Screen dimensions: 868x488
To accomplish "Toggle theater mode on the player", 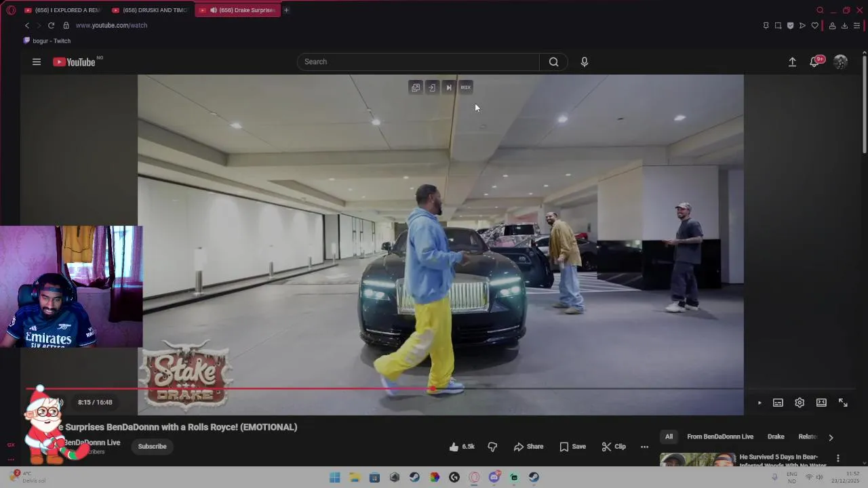I will click(821, 403).
